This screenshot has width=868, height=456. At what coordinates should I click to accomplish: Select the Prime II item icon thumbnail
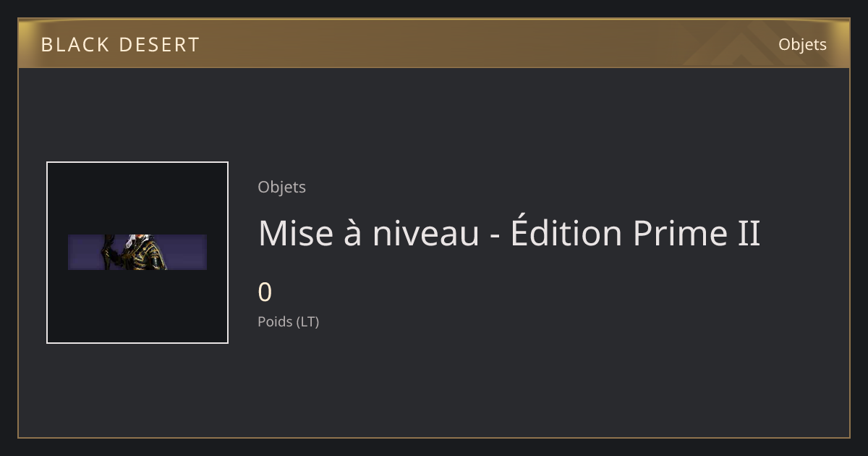tap(137, 253)
